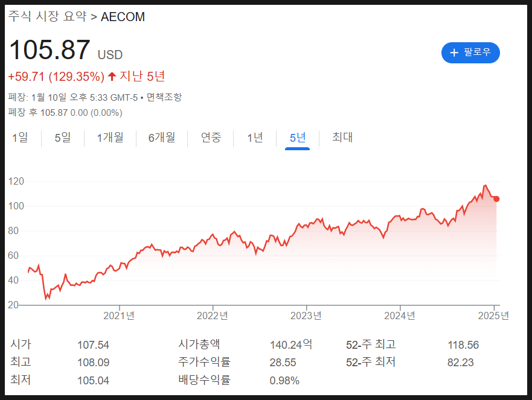Screen dimensions: 532x400
Task: Click the +59.71 (129.35%) change text
Action: click(56, 77)
